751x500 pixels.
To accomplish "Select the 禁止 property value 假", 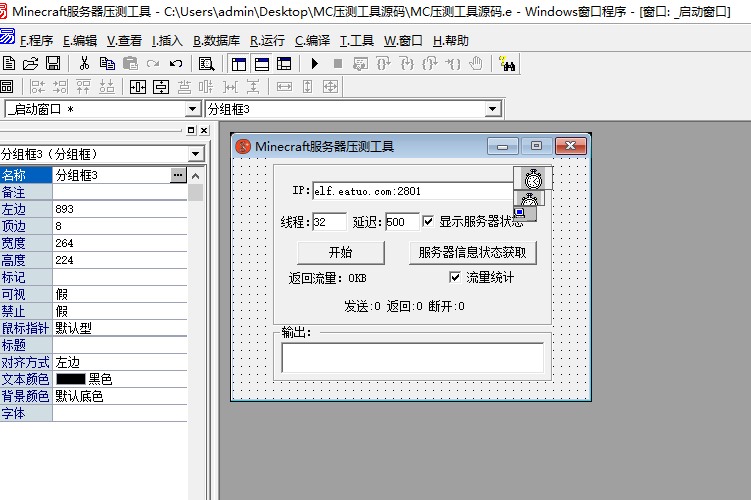I will [x=120, y=311].
